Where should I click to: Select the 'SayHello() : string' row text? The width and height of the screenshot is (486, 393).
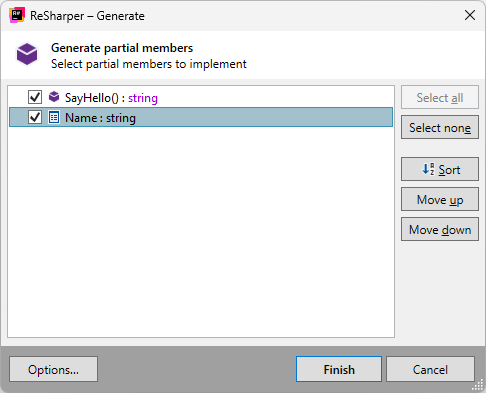coord(111,98)
